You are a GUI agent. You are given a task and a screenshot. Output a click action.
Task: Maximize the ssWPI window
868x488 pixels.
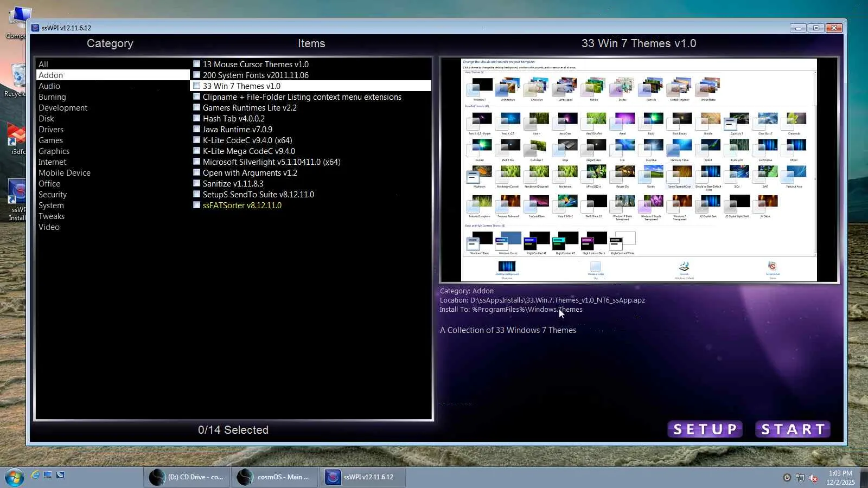(816, 28)
